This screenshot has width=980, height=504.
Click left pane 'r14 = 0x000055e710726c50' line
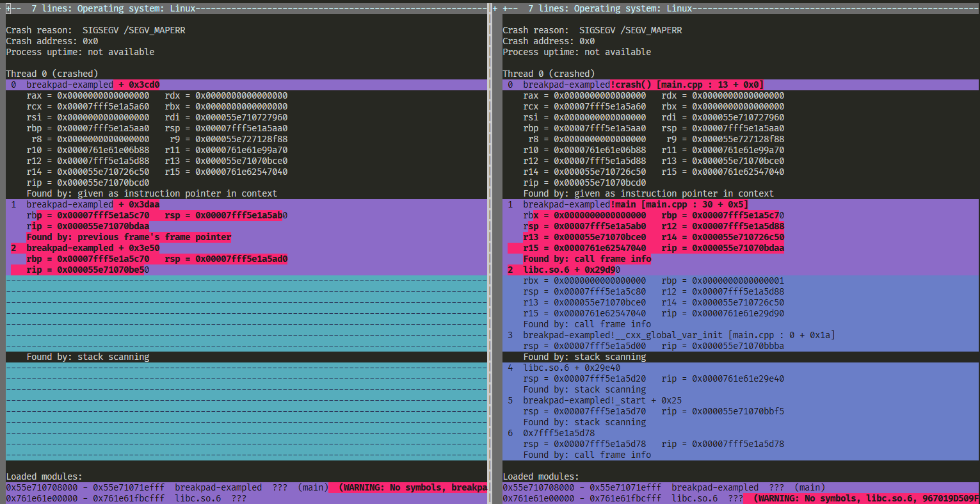point(88,172)
